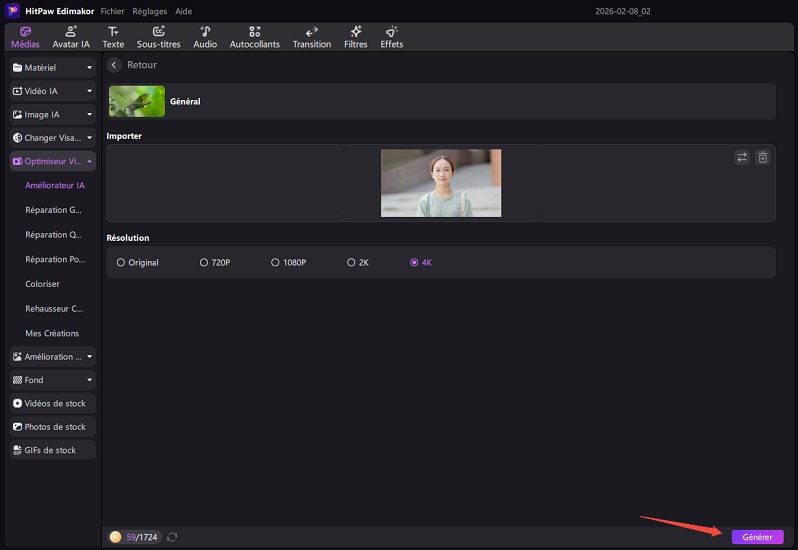This screenshot has height=550, width=798.
Task: Click the imported woman portrait thumbnail
Action: [x=441, y=183]
